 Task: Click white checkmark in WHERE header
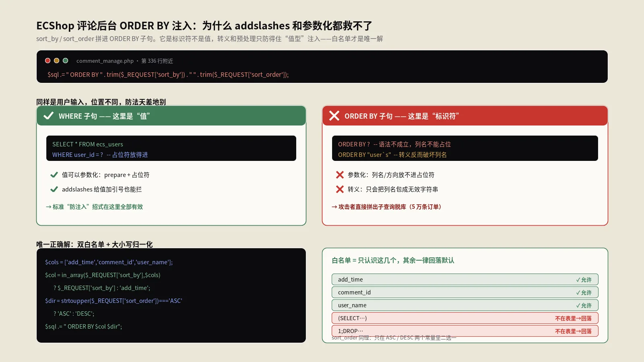pos(48,116)
